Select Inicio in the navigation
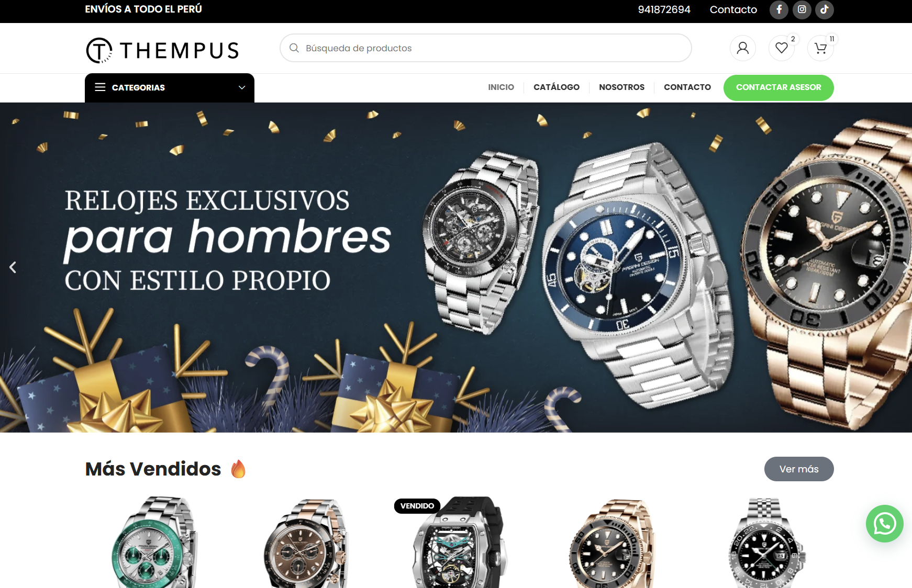This screenshot has width=912, height=588. coord(501,87)
